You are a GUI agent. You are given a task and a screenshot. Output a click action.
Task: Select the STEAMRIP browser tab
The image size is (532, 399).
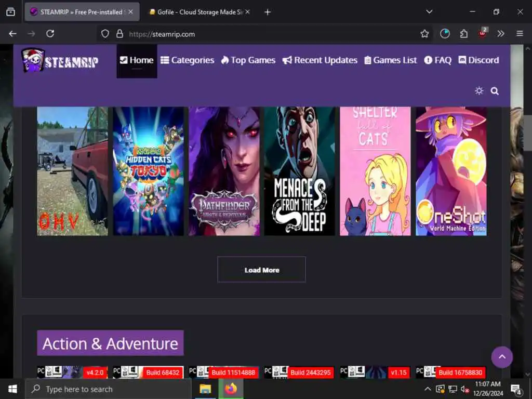click(x=82, y=12)
